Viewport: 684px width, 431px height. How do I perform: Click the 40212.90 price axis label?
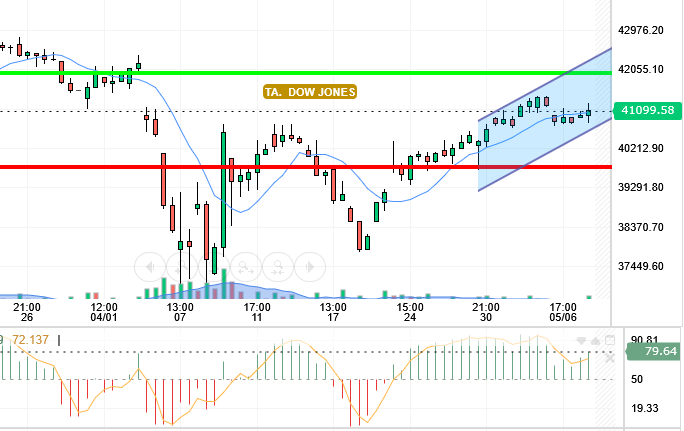pos(641,148)
